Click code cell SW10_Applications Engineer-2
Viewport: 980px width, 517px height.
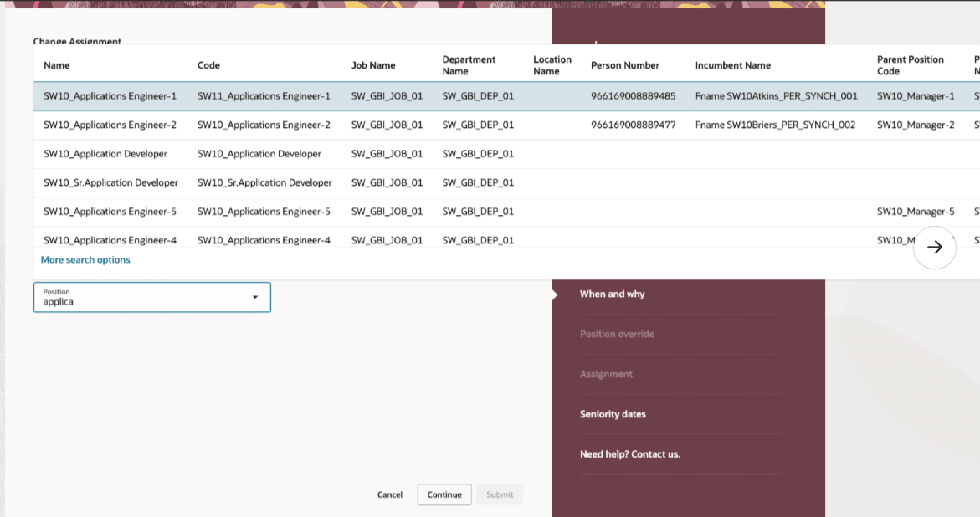click(264, 125)
